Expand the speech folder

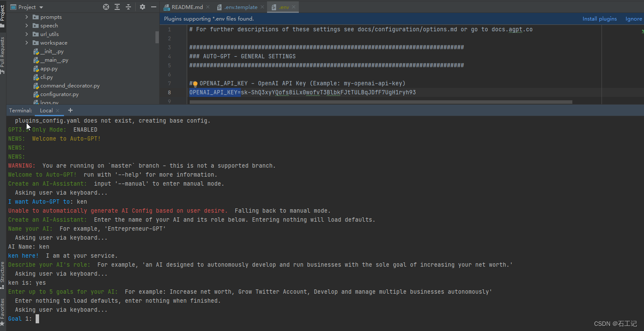point(27,26)
